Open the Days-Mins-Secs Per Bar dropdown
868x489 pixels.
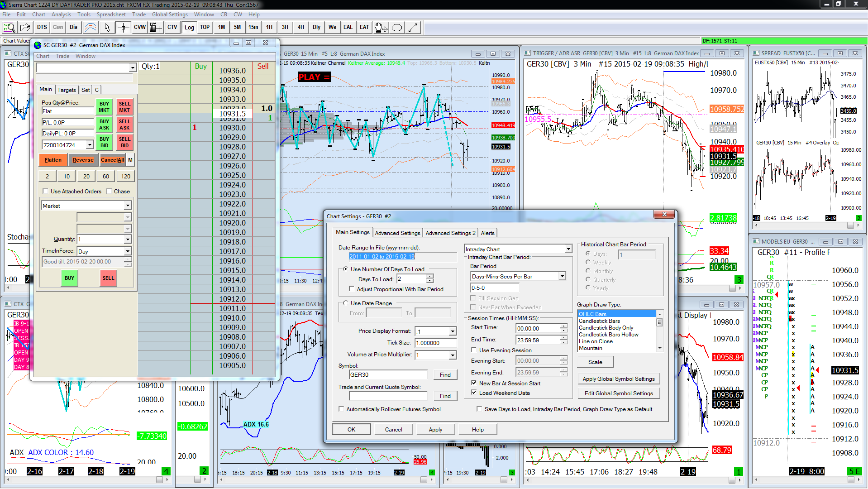point(562,276)
